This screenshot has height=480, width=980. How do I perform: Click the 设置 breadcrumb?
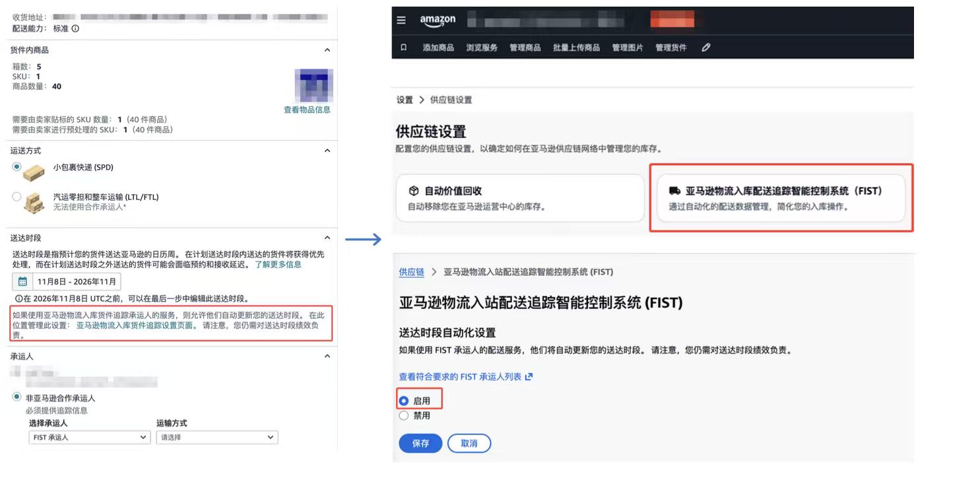click(x=405, y=100)
